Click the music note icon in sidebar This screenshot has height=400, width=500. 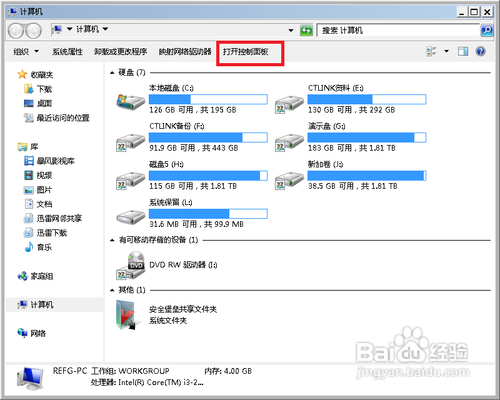pos(29,247)
